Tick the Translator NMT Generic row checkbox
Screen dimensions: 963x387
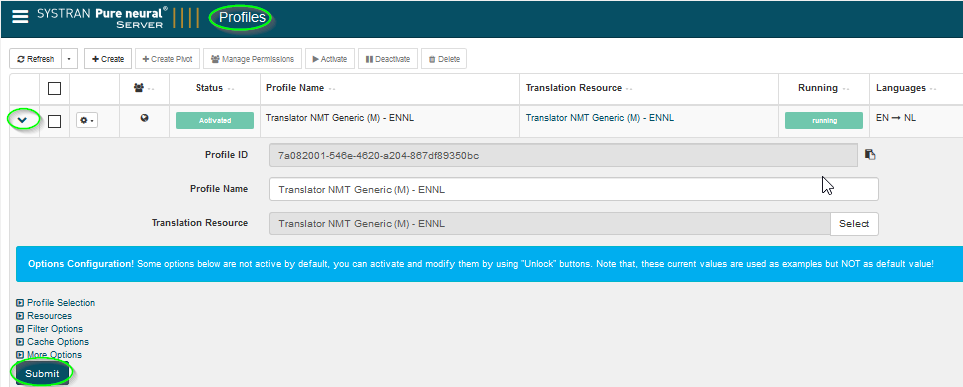pyautogui.click(x=55, y=121)
